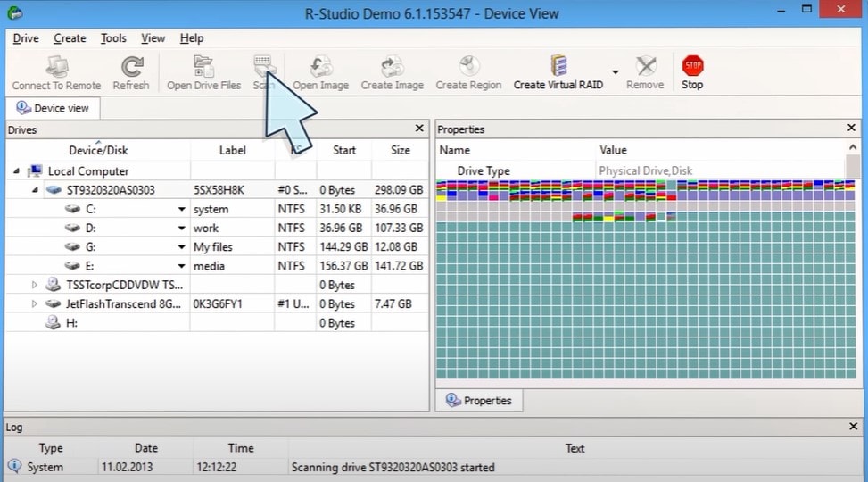Click the H: drive icon
868x482 pixels.
pyautogui.click(x=54, y=322)
